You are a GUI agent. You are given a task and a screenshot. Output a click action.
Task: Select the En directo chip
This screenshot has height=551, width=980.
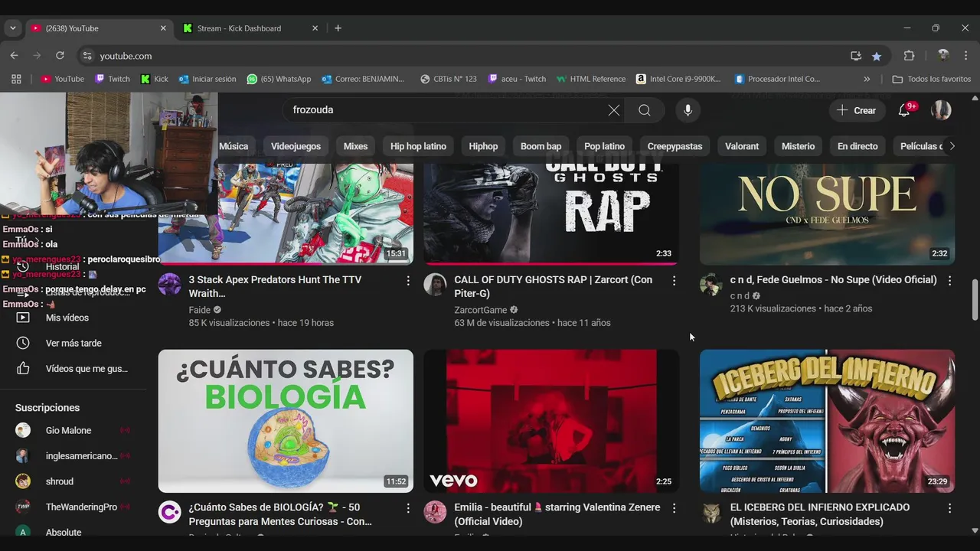[857, 146]
